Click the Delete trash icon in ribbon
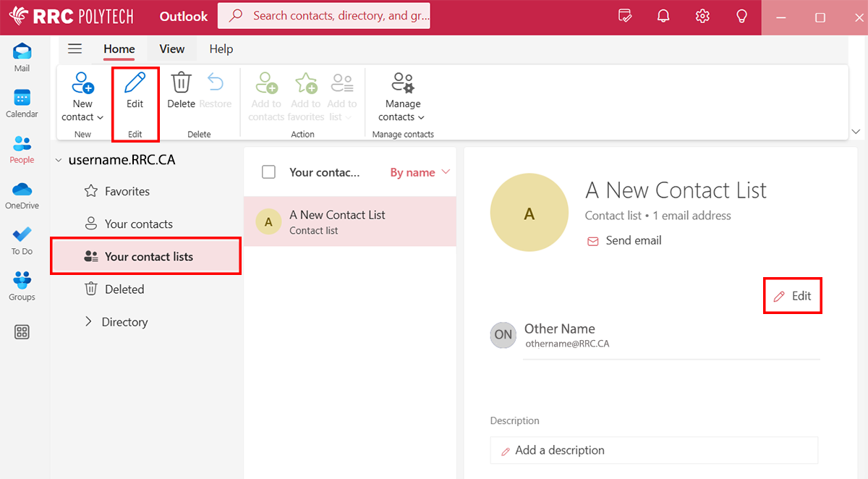868x479 pixels. (x=181, y=90)
